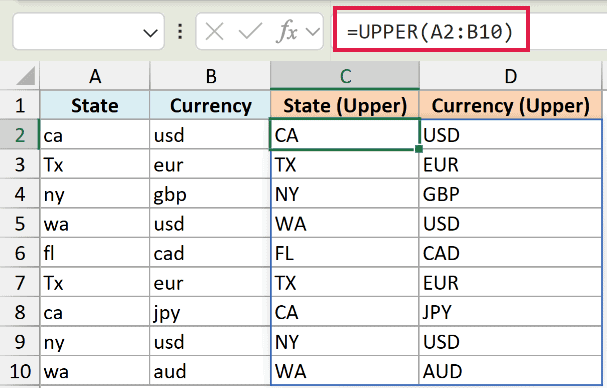Screen dimensions: 607x388
Task: Select cell B6 containing 'cad'
Action: 210,253
